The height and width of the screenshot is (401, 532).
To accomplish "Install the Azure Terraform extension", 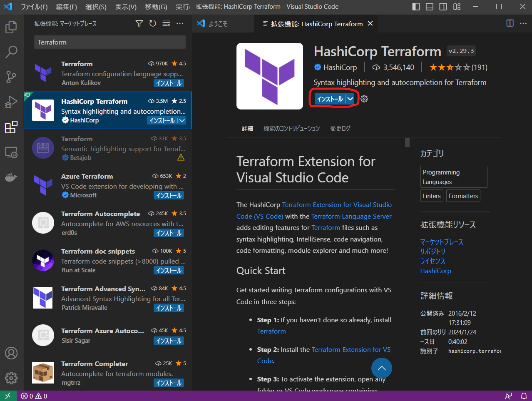I will coord(169,196).
